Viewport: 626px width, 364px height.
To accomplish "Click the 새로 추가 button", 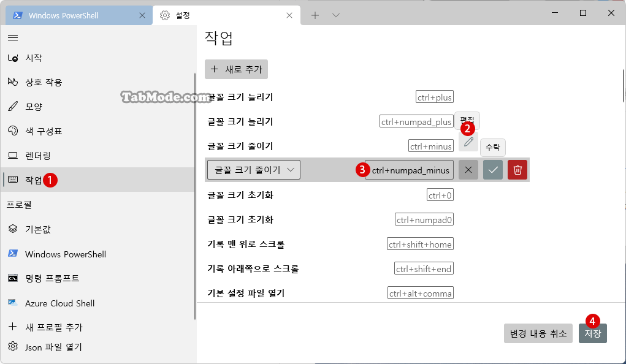I will 236,69.
